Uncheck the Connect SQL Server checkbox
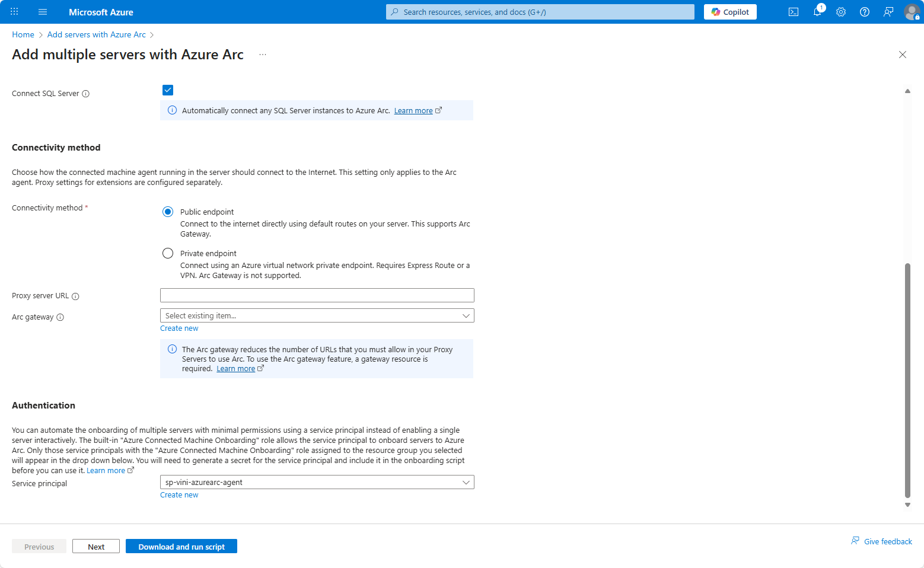The image size is (924, 568). point(168,90)
